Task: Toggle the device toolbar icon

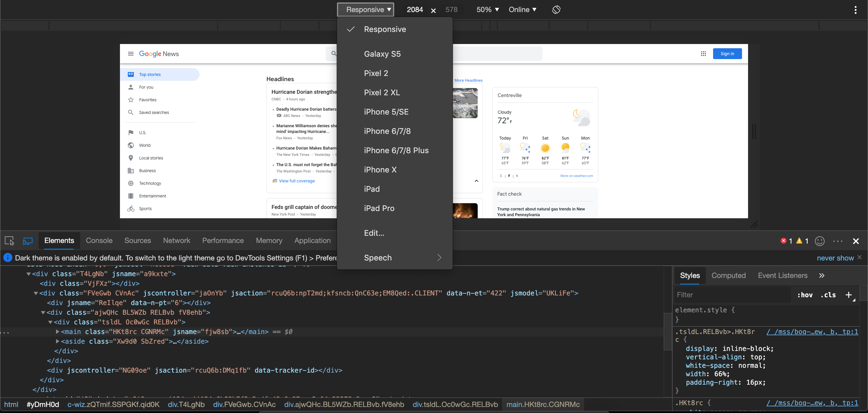Action: coord(28,241)
